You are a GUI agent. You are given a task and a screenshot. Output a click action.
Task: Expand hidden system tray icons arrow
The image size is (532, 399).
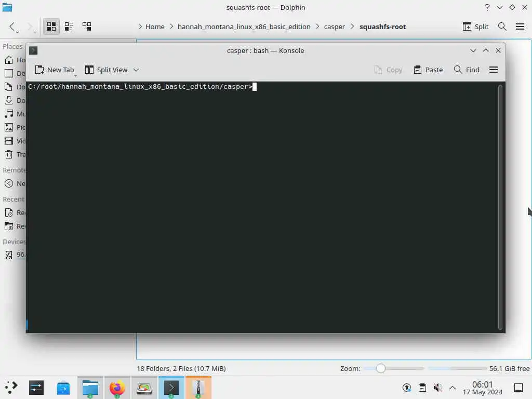point(453,388)
